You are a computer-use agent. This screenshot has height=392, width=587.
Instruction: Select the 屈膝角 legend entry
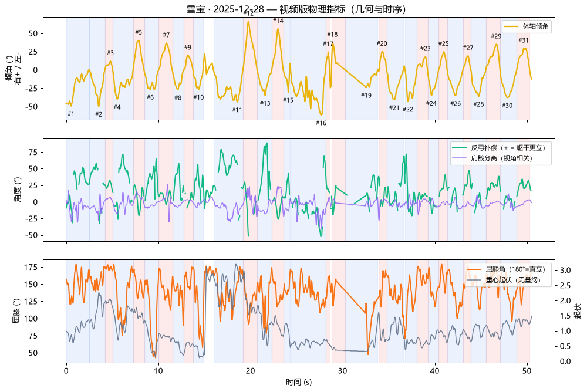tap(506, 269)
